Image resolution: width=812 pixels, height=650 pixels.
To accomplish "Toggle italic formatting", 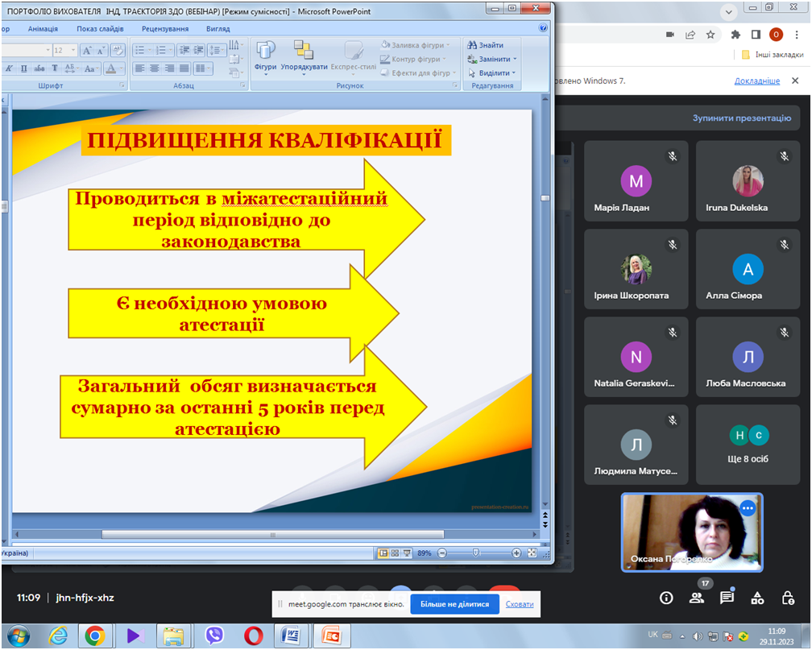I will click(10, 68).
